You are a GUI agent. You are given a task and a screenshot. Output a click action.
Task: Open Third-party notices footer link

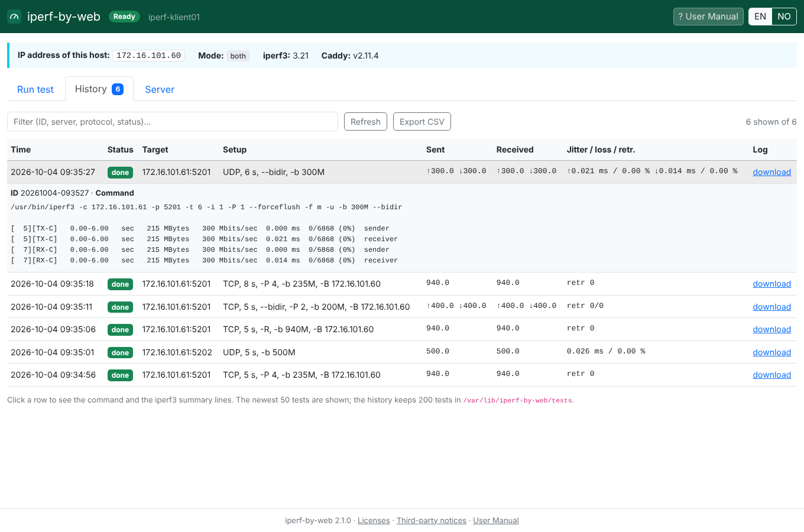(x=432, y=520)
